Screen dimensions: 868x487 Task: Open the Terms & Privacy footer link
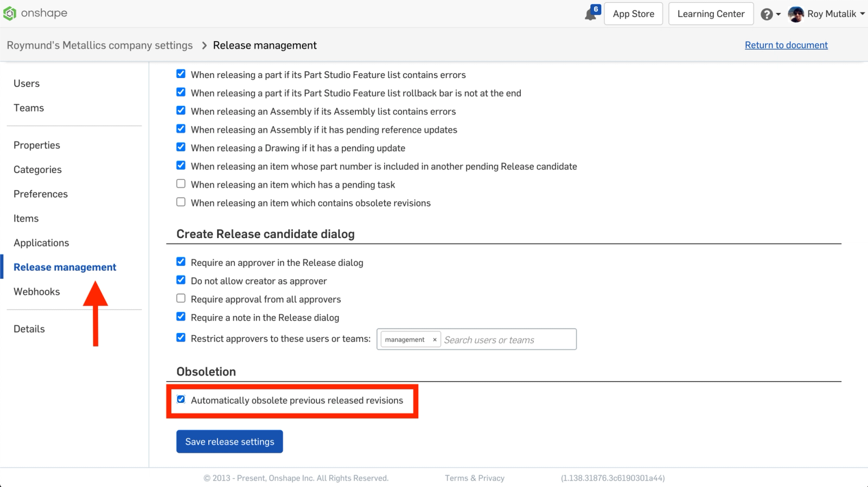475,478
